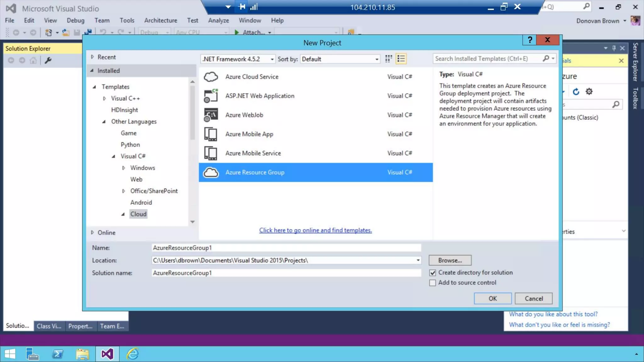
Task: Switch to medium icons list view
Action: (x=401, y=59)
